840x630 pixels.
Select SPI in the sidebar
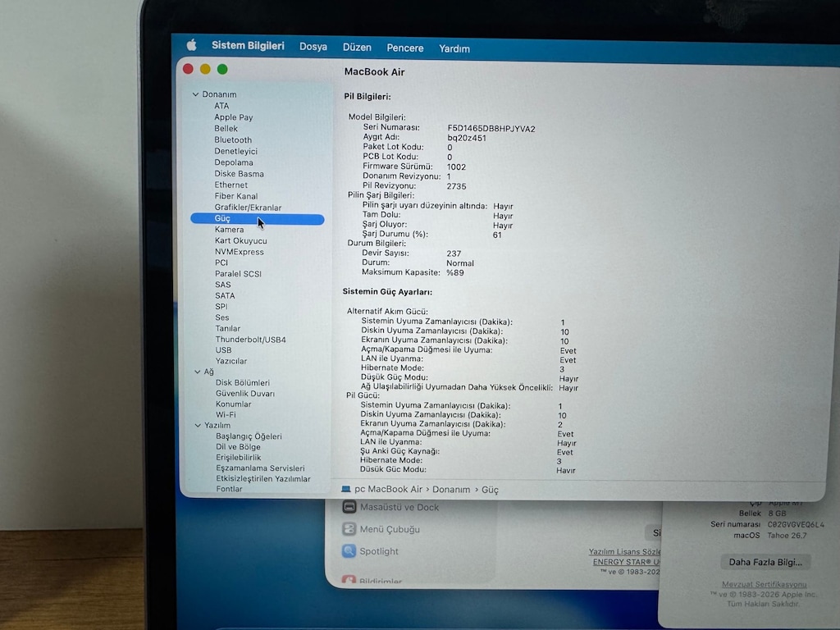(x=221, y=307)
